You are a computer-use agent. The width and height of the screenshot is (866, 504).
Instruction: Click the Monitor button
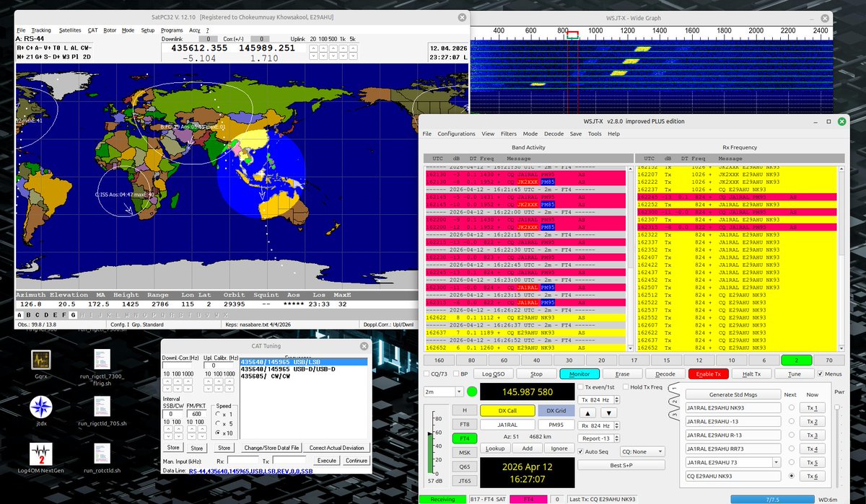(579, 374)
